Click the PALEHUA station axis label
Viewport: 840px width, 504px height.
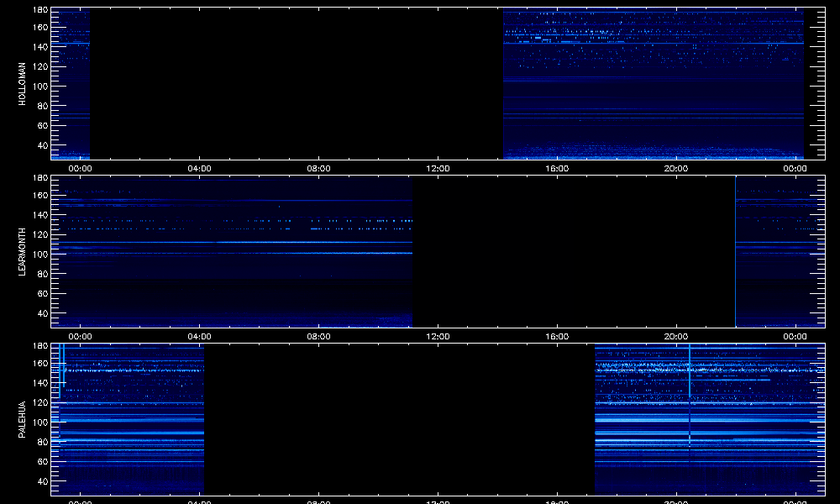click(22, 420)
